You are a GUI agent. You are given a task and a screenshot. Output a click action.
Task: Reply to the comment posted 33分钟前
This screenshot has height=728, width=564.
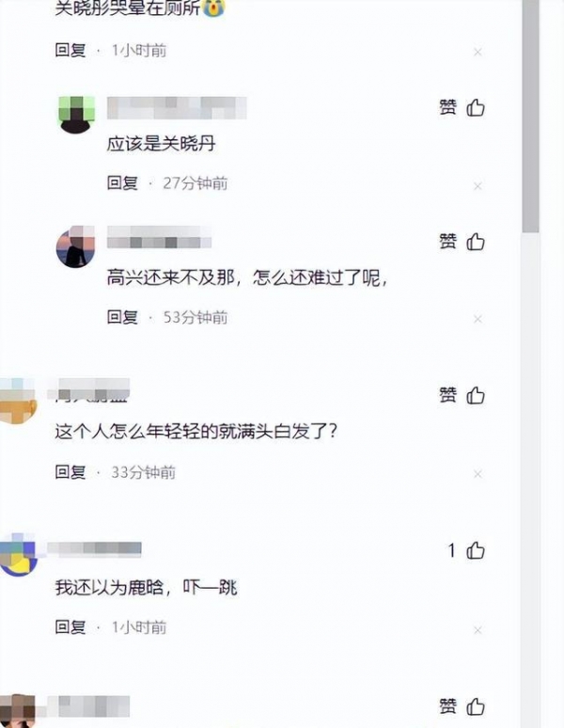tap(70, 472)
